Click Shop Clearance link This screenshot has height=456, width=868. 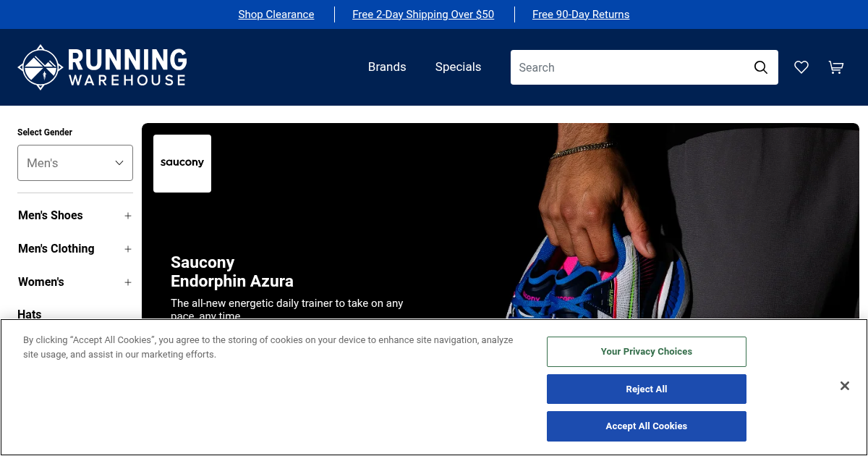(276, 14)
